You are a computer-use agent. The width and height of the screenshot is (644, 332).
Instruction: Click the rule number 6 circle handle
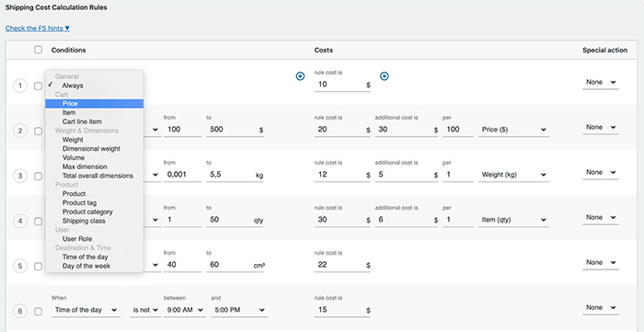[19, 312]
